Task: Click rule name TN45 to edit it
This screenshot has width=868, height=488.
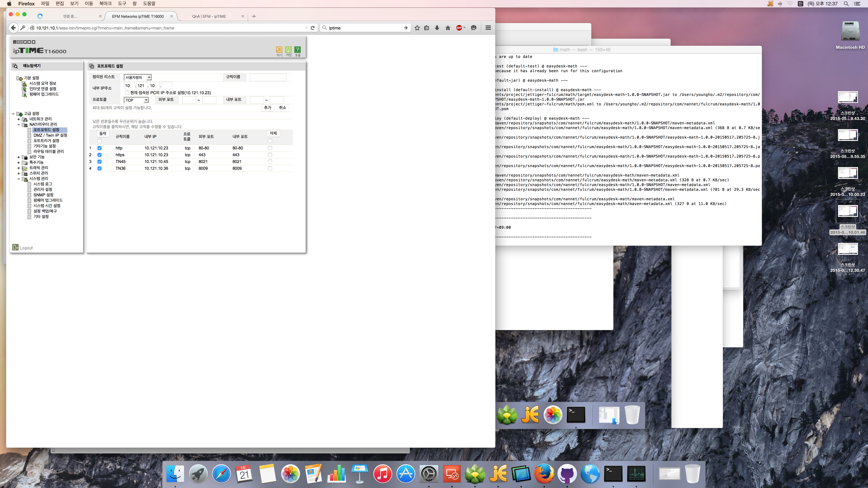Action: point(120,162)
